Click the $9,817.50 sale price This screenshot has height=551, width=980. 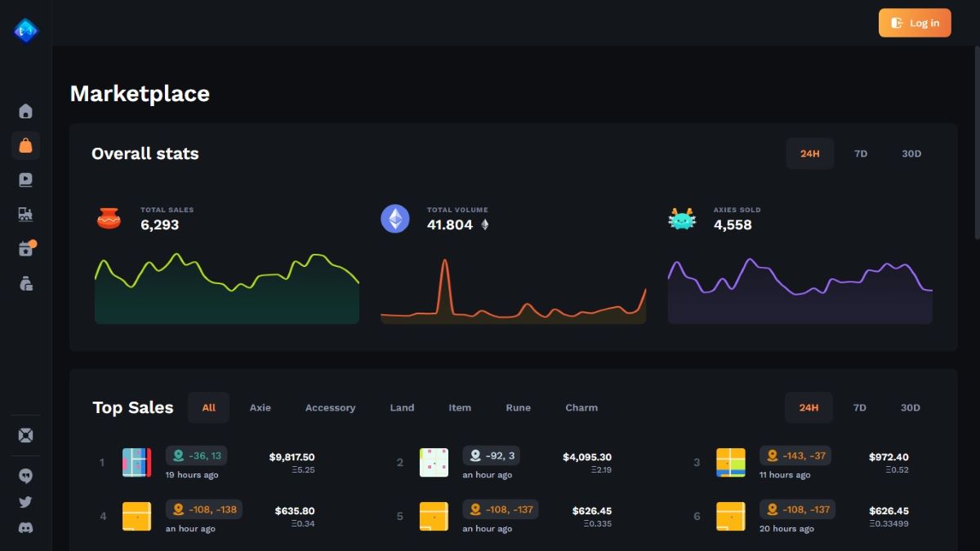coord(292,457)
